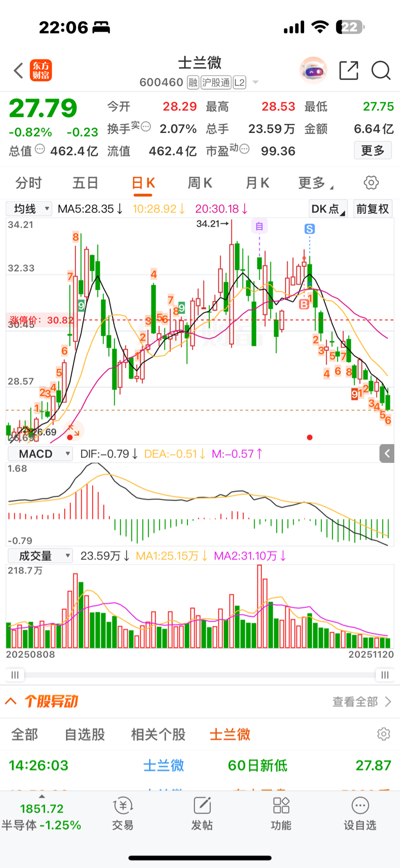This screenshot has width=400, height=868.
Task: Tap the 半导体 -1.25% index ticker
Action: point(41,825)
